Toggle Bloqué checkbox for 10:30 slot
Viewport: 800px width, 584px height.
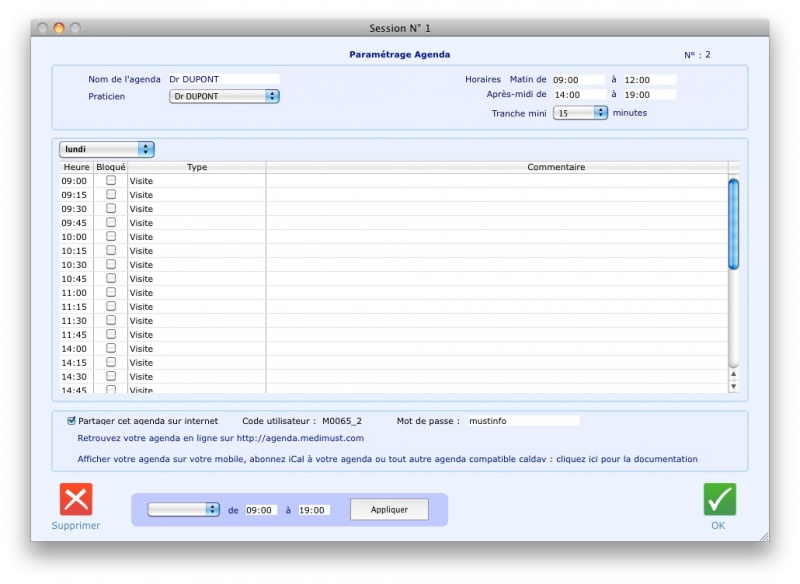pos(111,264)
